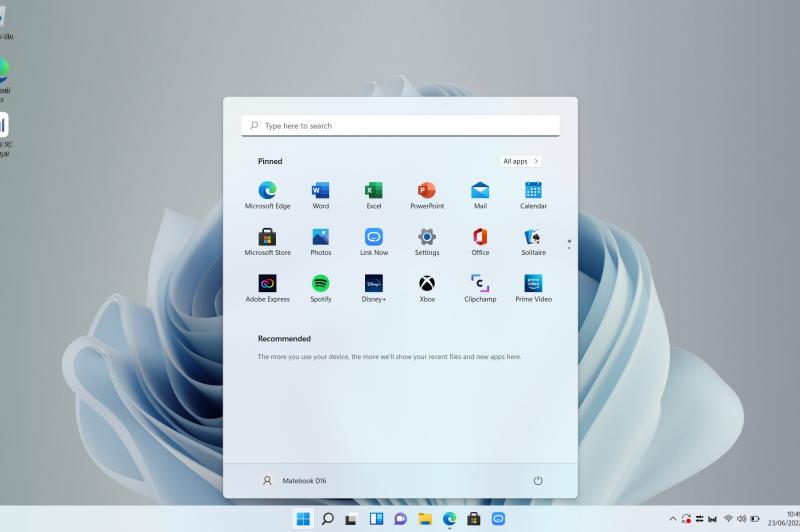Switch to Edge on the taskbar
The height and width of the screenshot is (532, 800).
(449, 519)
